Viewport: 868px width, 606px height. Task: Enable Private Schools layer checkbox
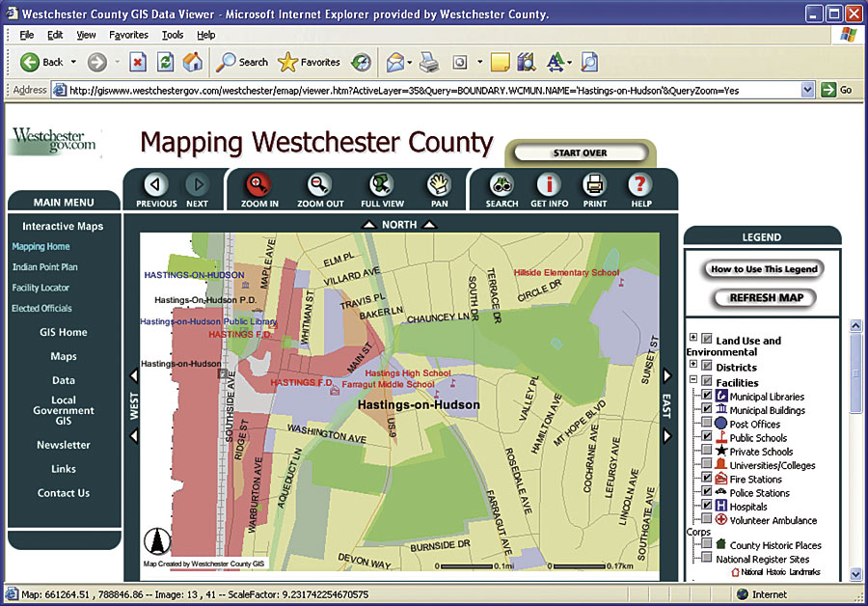pos(707,450)
